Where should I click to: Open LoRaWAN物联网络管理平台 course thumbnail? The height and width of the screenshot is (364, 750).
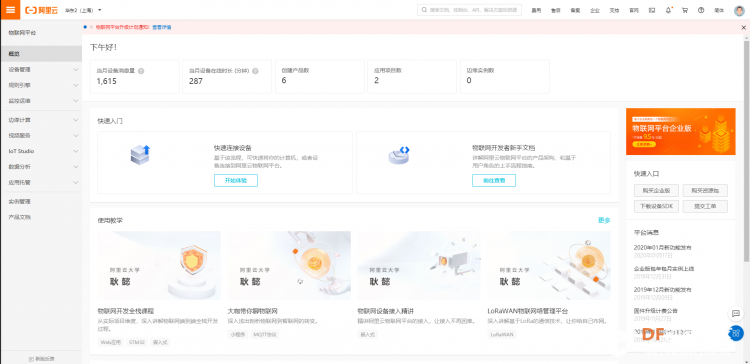(549, 265)
